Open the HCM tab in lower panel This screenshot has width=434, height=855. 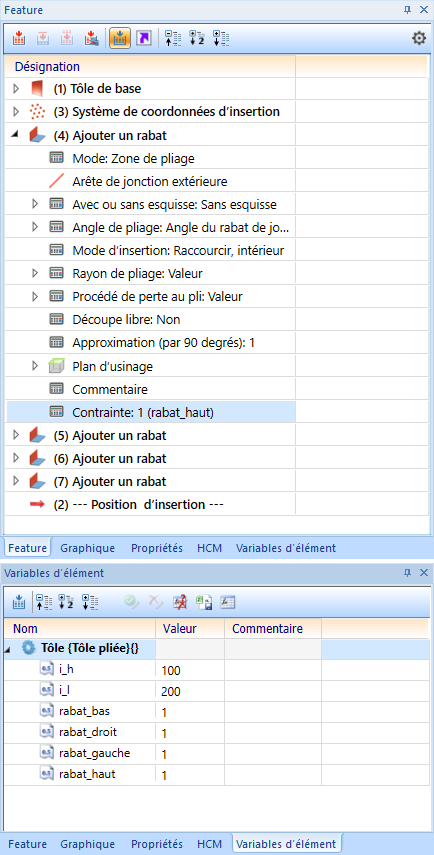click(209, 844)
